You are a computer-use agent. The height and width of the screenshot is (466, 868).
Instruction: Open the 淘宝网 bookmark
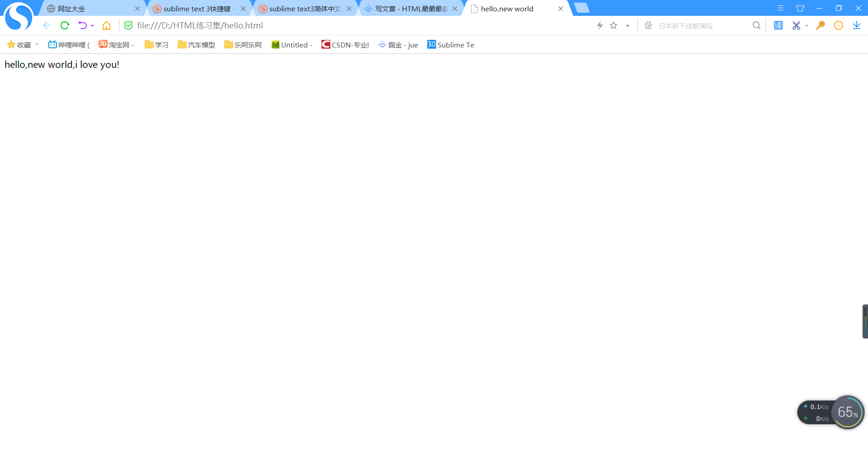tap(116, 45)
